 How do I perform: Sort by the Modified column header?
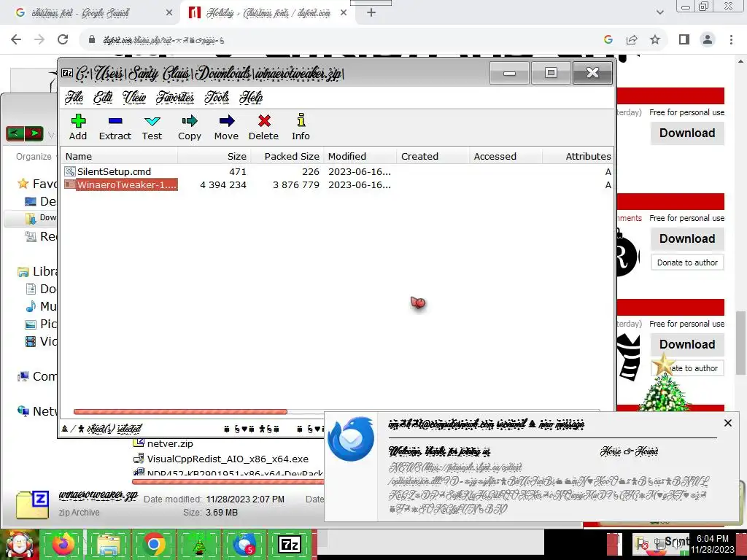click(360, 156)
